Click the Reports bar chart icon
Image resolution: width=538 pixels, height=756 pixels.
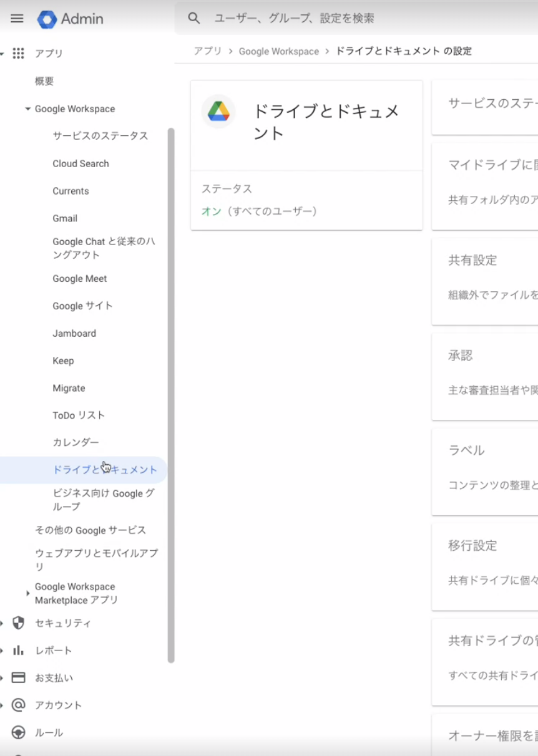[x=19, y=651]
